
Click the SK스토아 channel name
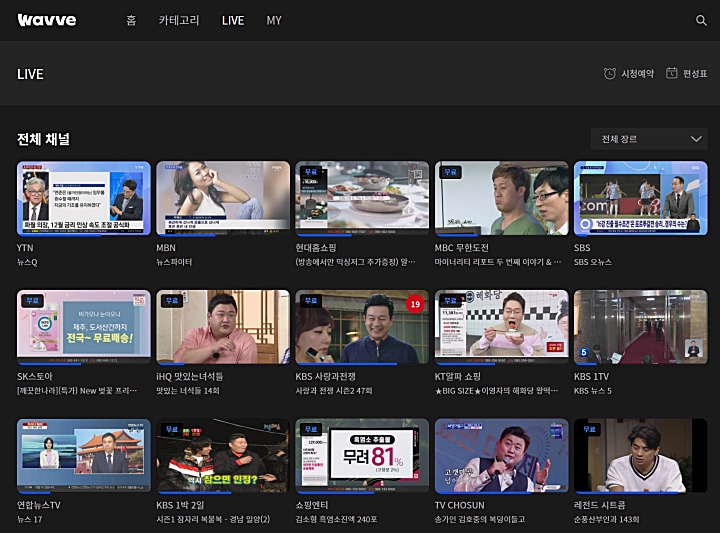tap(35, 376)
